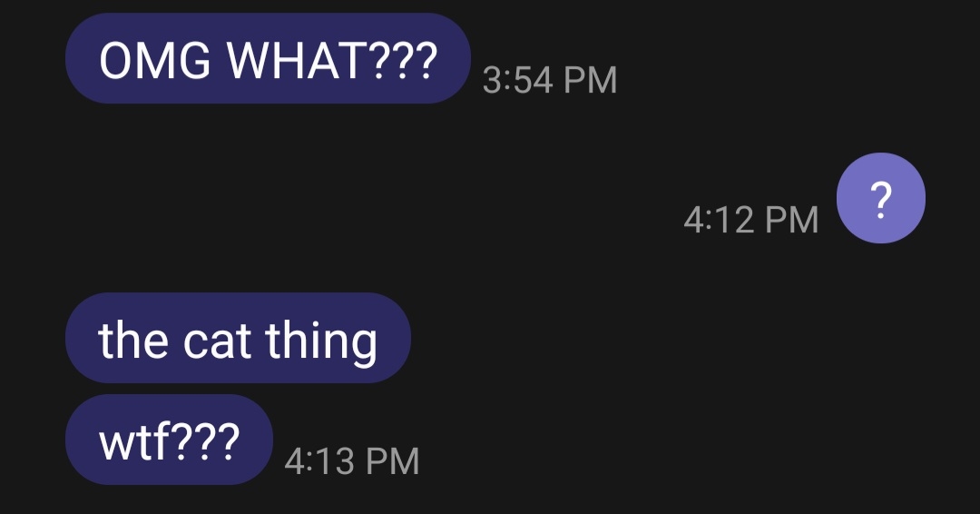The height and width of the screenshot is (514, 980).
Task: Click the timestamp beside the "wtf???" message
Action: [x=352, y=461]
